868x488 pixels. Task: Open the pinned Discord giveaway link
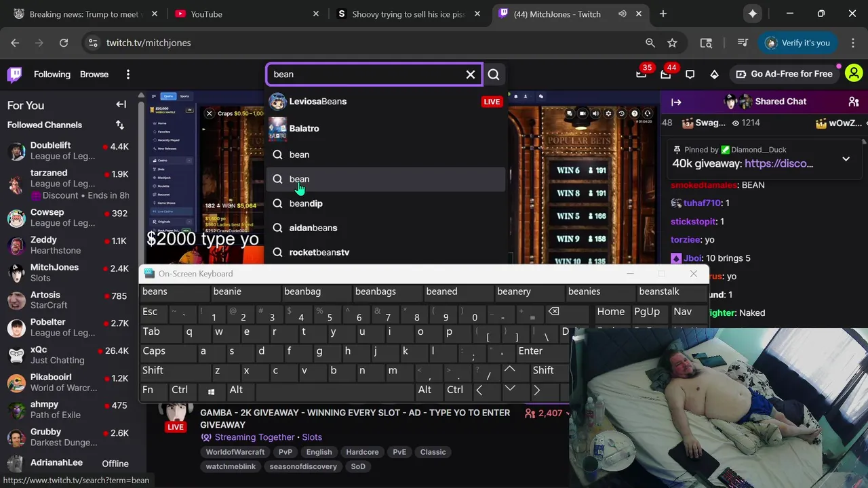coord(778,163)
